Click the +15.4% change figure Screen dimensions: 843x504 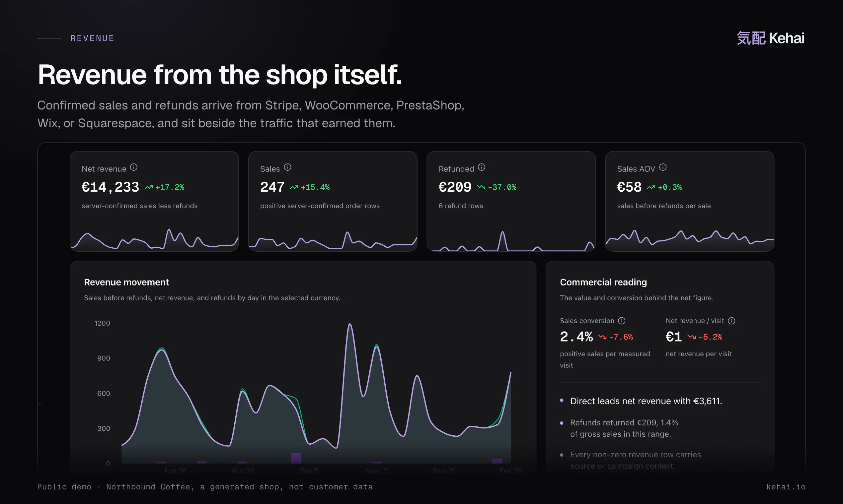pyautogui.click(x=315, y=187)
